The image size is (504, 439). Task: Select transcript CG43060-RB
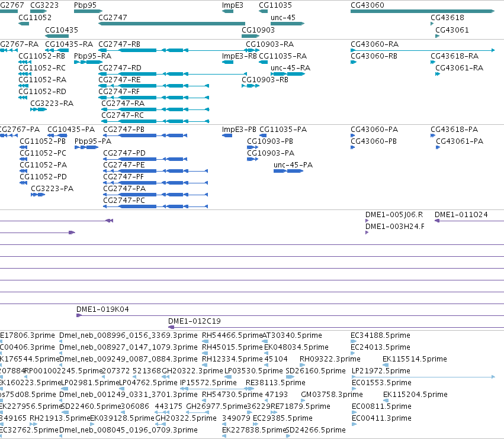point(374,56)
